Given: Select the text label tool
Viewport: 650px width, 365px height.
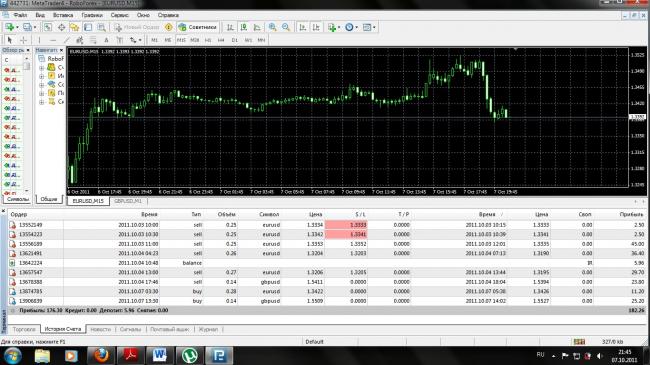Looking at the screenshot, I should coord(107,40).
